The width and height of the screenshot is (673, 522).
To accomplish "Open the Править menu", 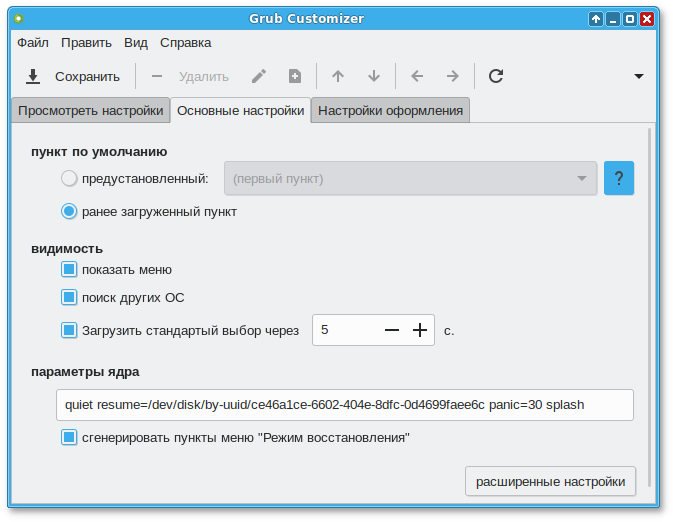I will [x=86, y=42].
